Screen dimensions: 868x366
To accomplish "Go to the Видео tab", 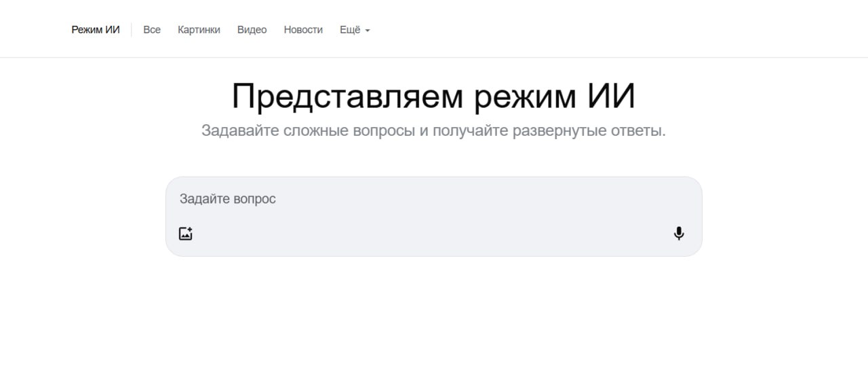I will [252, 30].
